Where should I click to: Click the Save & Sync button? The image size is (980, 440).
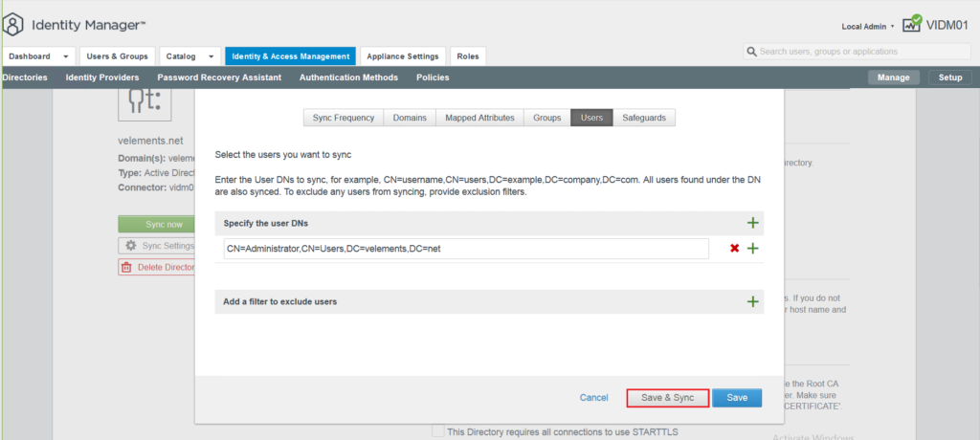tap(667, 398)
